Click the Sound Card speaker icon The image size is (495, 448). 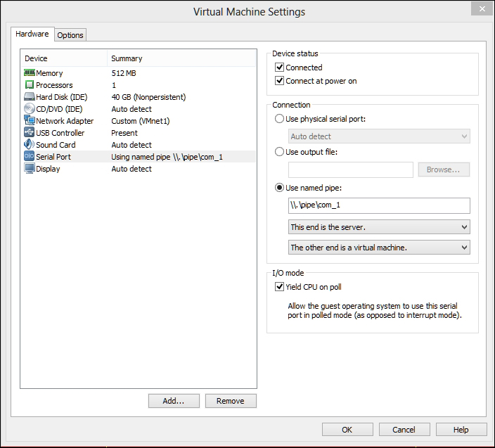point(30,144)
